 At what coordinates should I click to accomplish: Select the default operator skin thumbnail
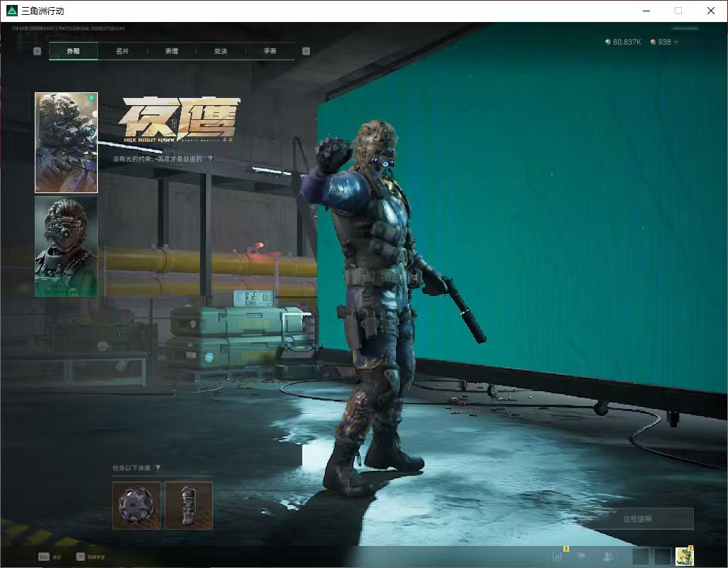67,246
